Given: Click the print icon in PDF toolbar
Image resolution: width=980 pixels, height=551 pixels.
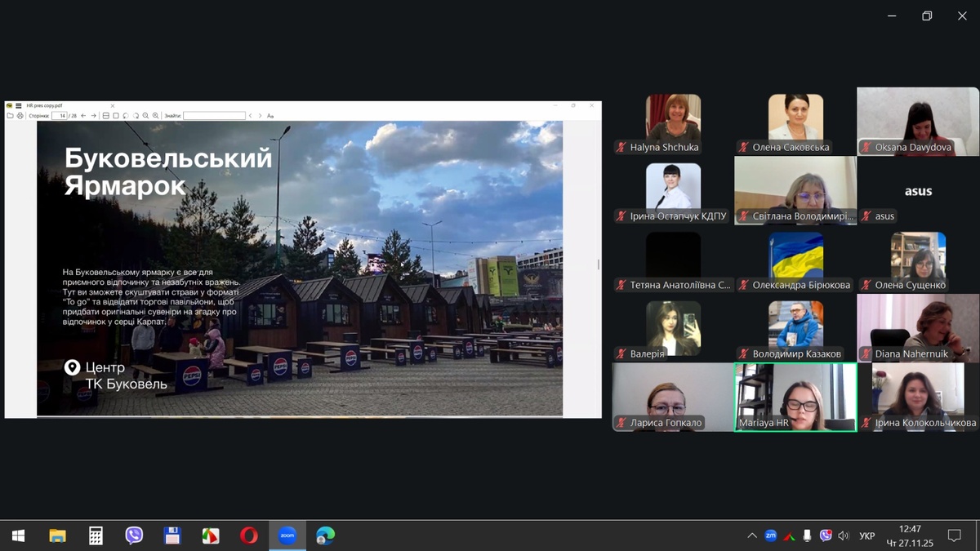Looking at the screenshot, I should click(20, 116).
